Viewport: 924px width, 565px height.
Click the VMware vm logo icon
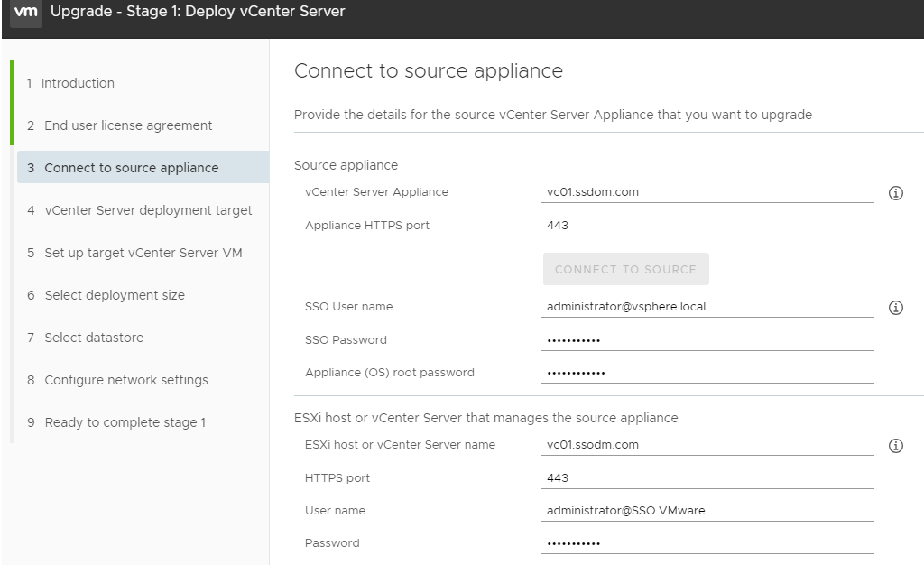(x=26, y=12)
